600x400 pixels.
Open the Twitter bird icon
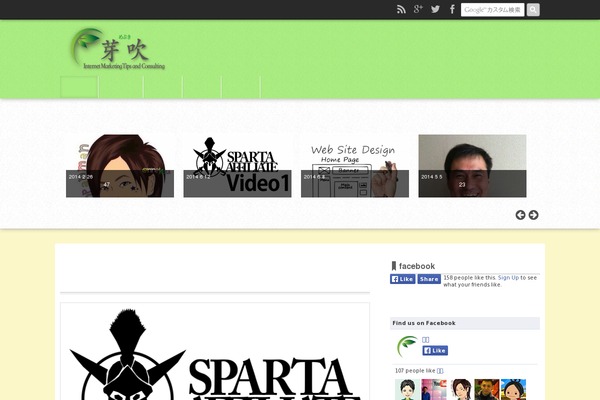(x=435, y=9)
